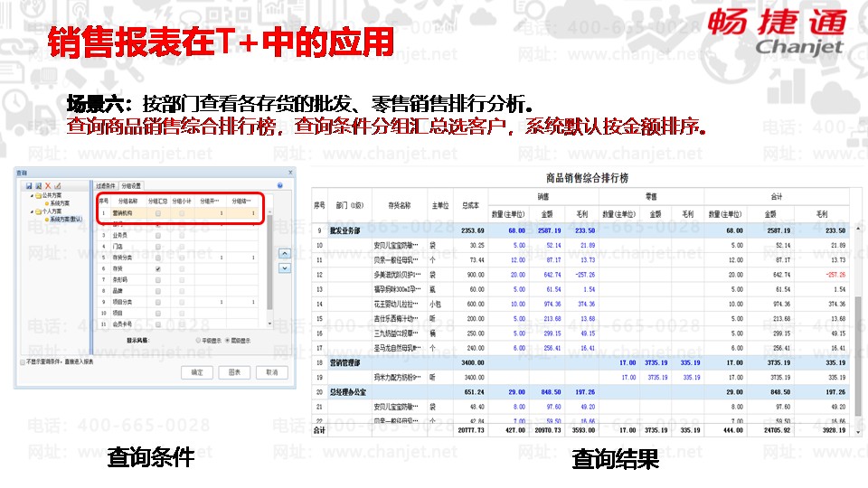Collapse the 公共方案 tree node
868x488 pixels.
(32, 195)
